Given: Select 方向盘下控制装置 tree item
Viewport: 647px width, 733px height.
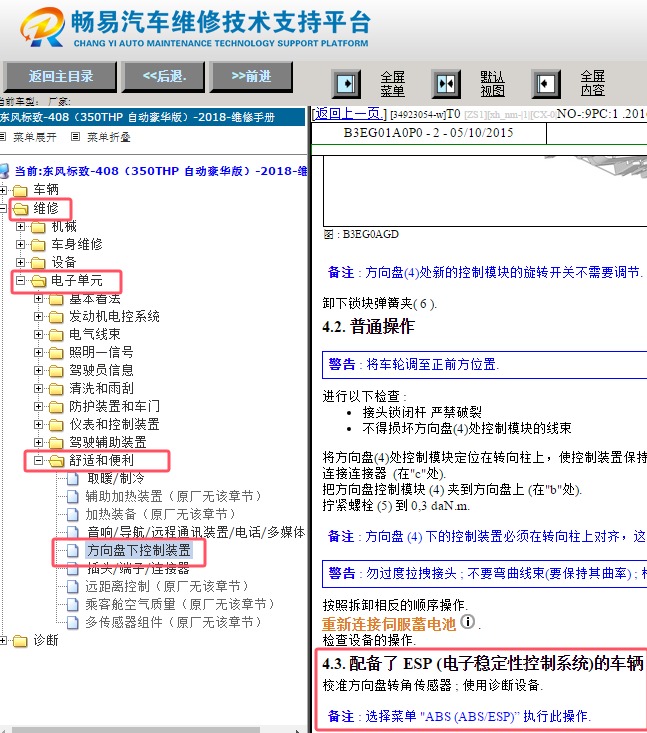Looking at the screenshot, I should click(x=138, y=550).
